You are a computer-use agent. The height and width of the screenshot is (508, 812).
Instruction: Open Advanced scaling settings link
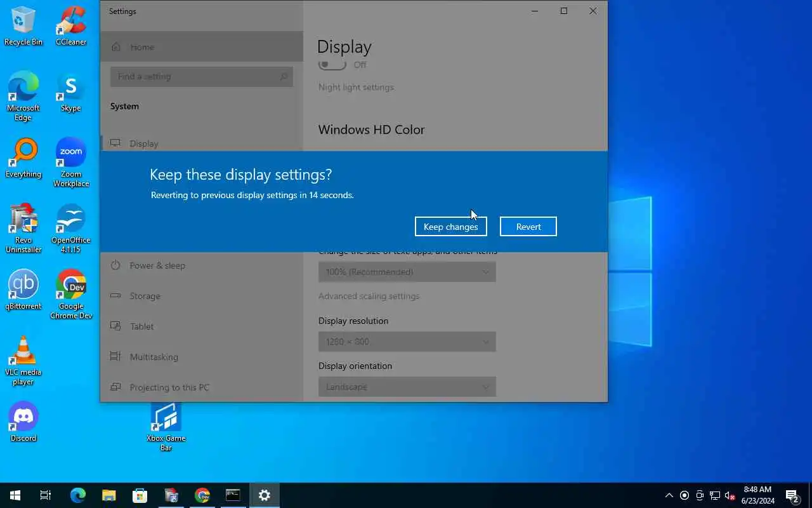(369, 296)
